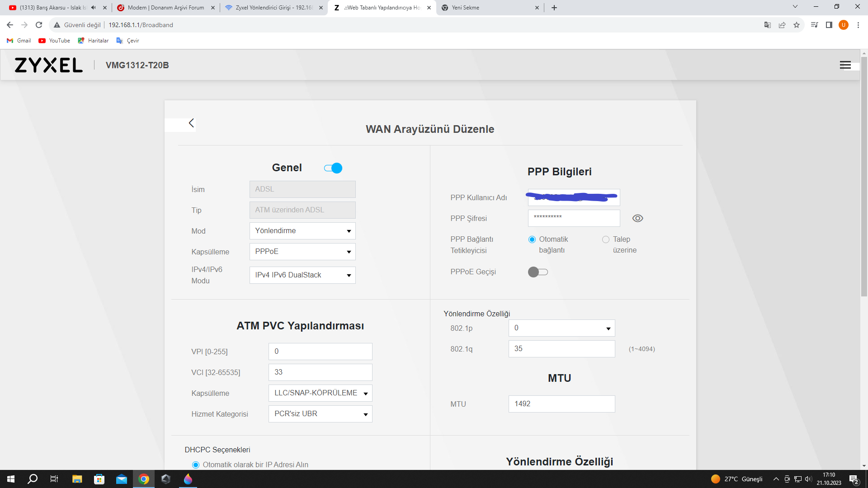Click the back arrow on WAN edit page
Viewport: 868px width, 488px height.
[x=191, y=123]
